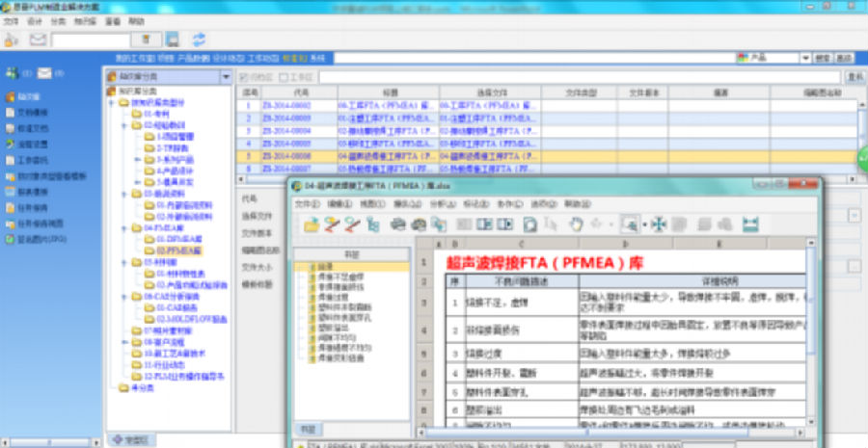This screenshot has width=868, height=448.
Task: Select the zoom window tool
Action: click(x=630, y=224)
